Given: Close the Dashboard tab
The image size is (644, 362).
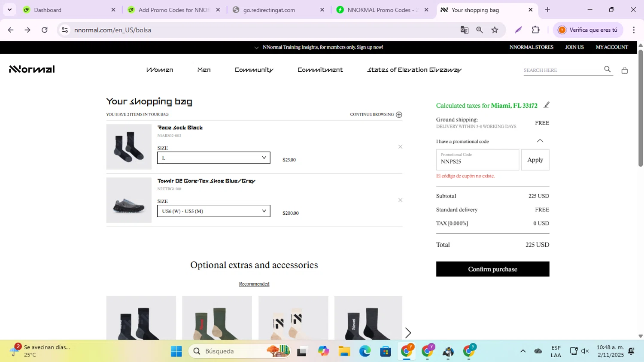Looking at the screenshot, I should [x=113, y=10].
